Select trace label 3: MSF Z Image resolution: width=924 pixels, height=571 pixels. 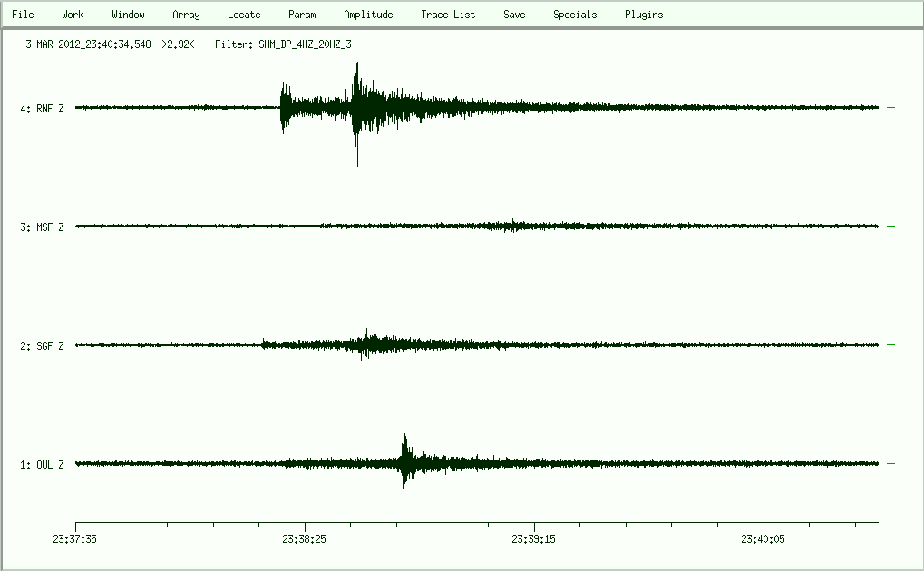tap(42, 227)
